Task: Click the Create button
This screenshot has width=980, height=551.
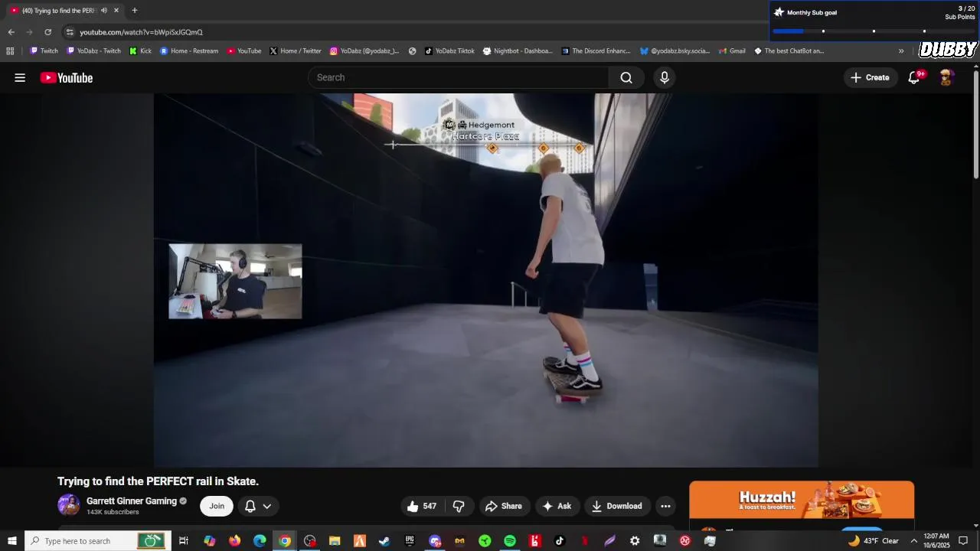Action: click(870, 77)
